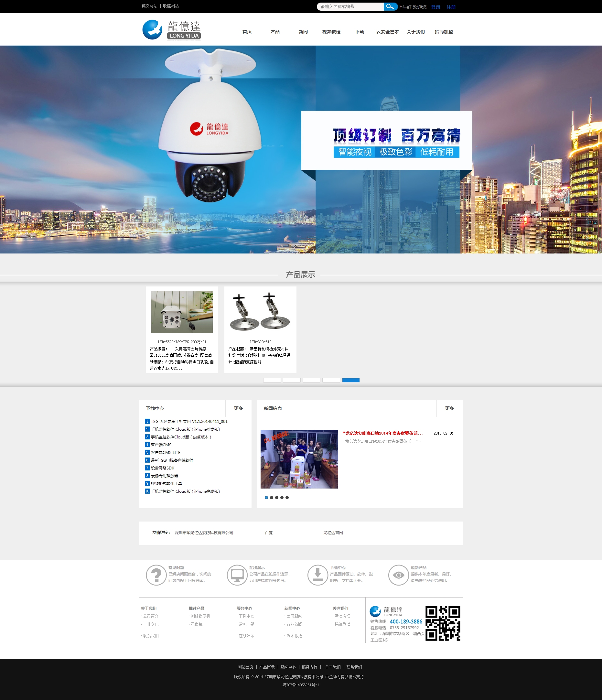Select the fourth product carousel page indicator
The height and width of the screenshot is (700, 602).
[331, 380]
